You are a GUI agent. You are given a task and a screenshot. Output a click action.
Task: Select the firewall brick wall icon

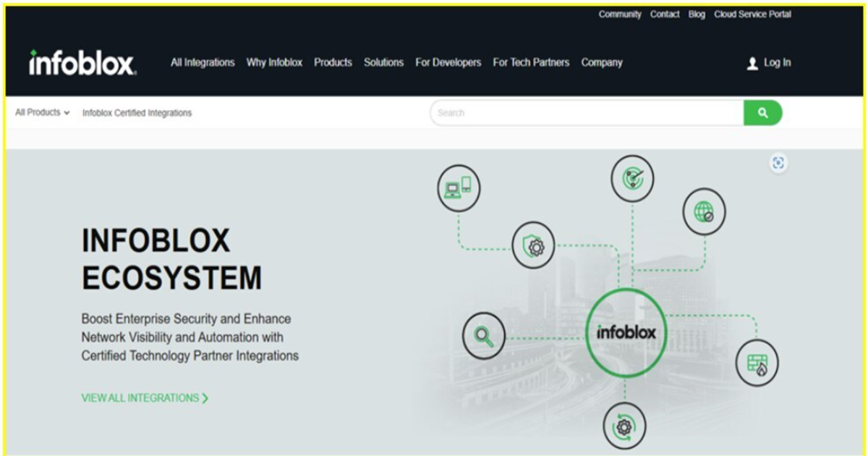click(757, 362)
